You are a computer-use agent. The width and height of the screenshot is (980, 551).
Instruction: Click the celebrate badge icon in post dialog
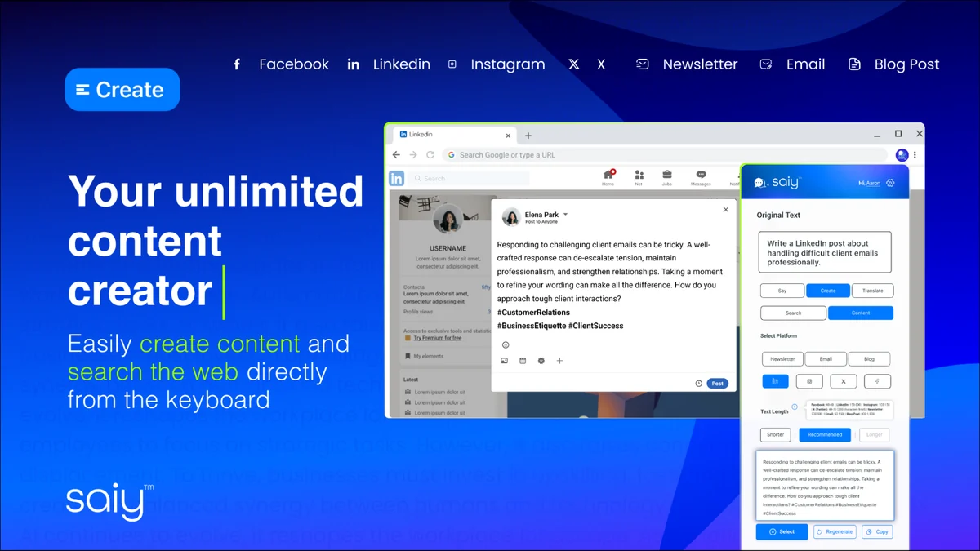coord(541,361)
